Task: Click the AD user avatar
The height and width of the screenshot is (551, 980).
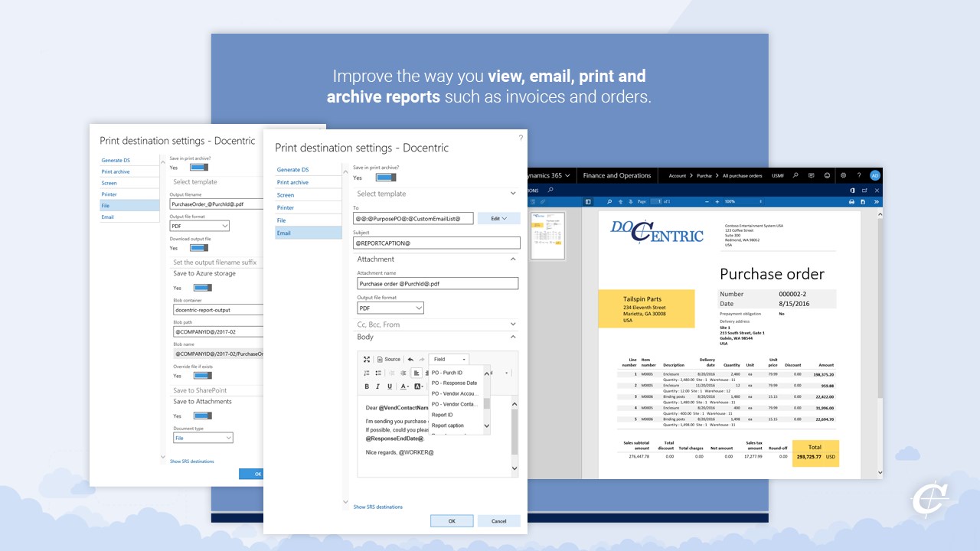Action: click(875, 175)
